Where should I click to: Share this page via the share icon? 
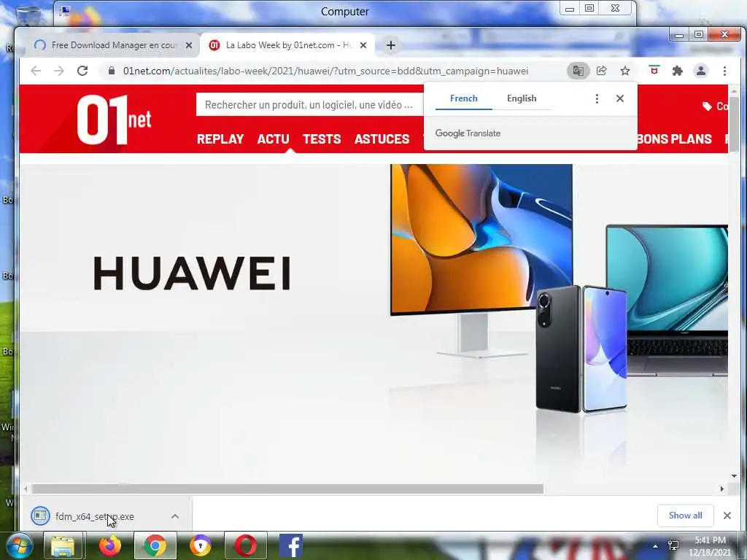coord(602,71)
